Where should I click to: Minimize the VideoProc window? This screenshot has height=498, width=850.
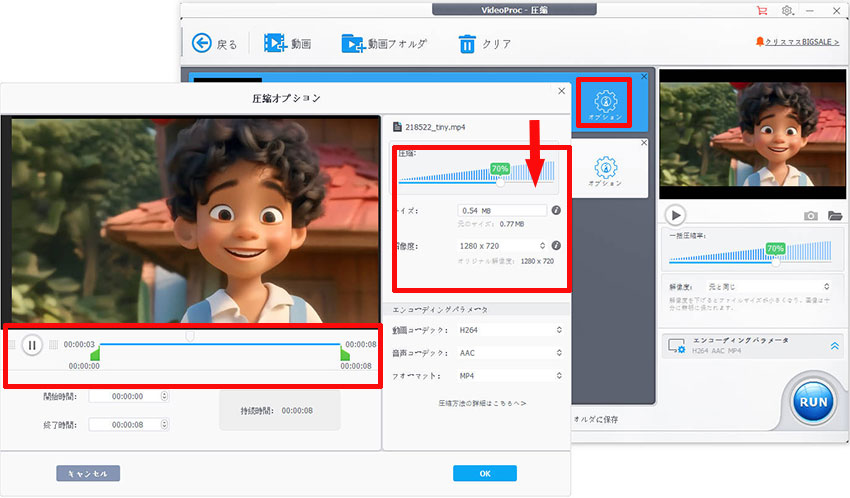(810, 10)
